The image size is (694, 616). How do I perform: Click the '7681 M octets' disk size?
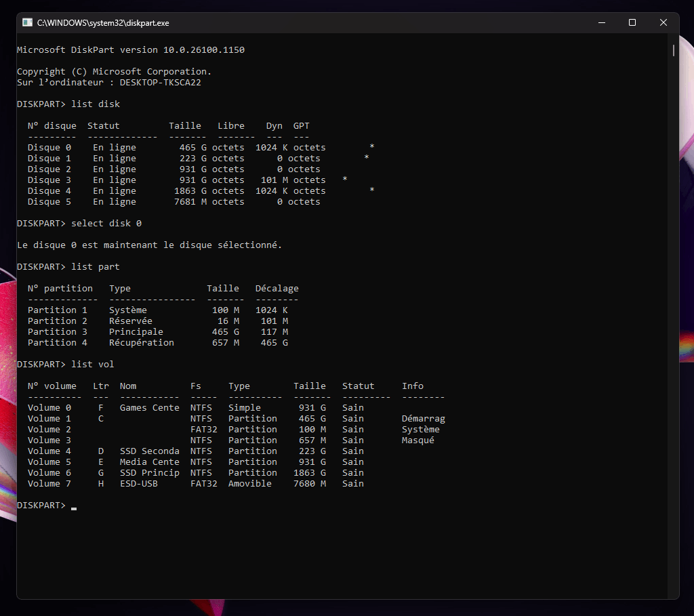click(x=209, y=202)
